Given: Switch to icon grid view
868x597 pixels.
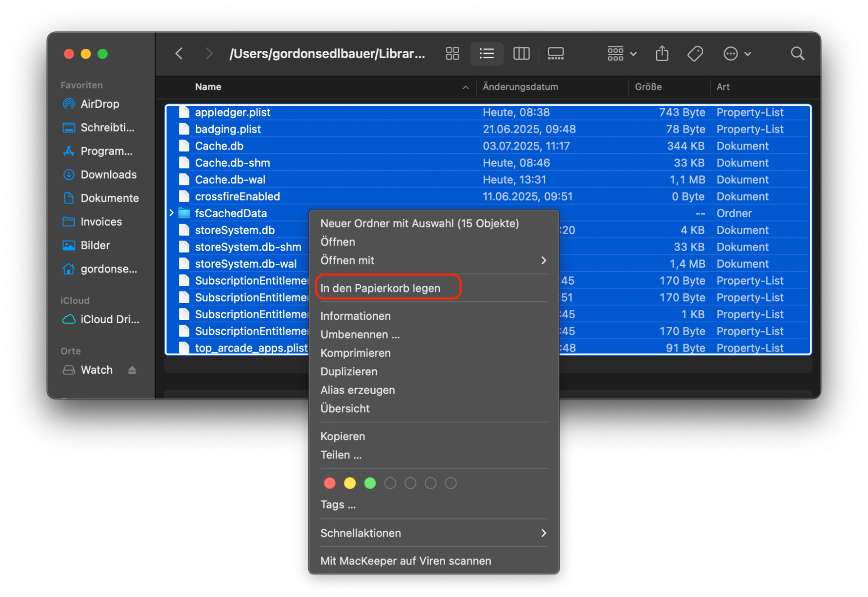Looking at the screenshot, I should (x=452, y=53).
